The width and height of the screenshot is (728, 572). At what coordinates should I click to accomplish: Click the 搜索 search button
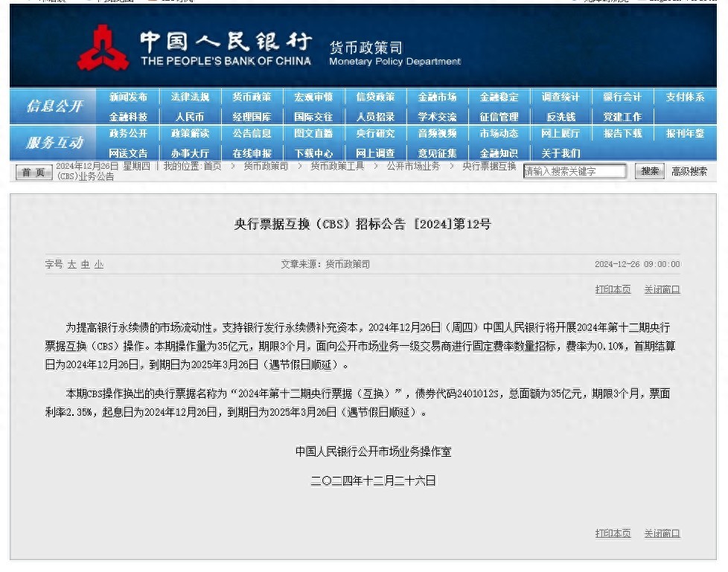[650, 171]
